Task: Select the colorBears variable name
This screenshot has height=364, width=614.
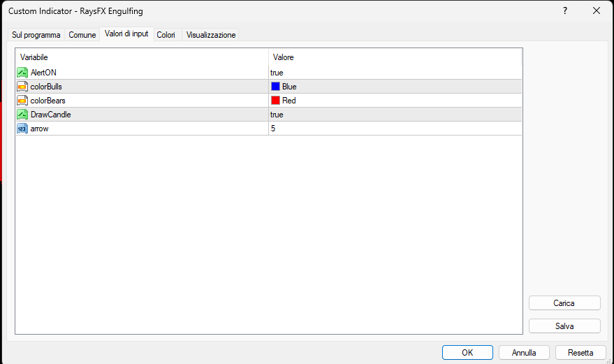Action: 47,101
